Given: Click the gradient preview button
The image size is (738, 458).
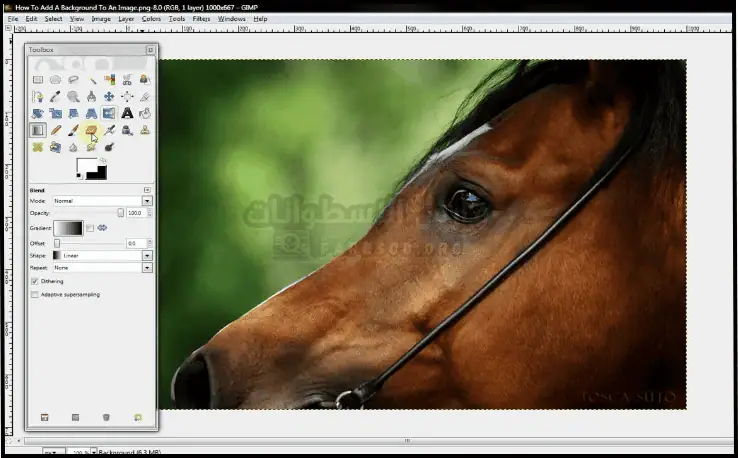Looking at the screenshot, I should [x=68, y=228].
